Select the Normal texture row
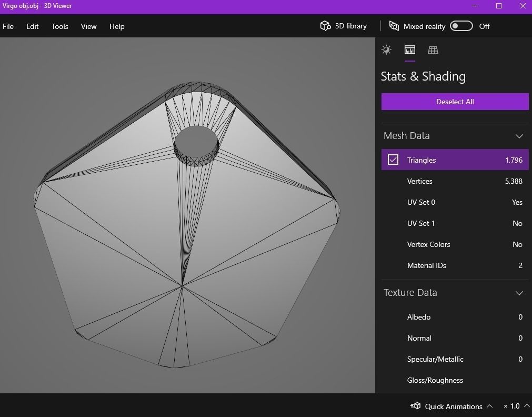 [455, 338]
